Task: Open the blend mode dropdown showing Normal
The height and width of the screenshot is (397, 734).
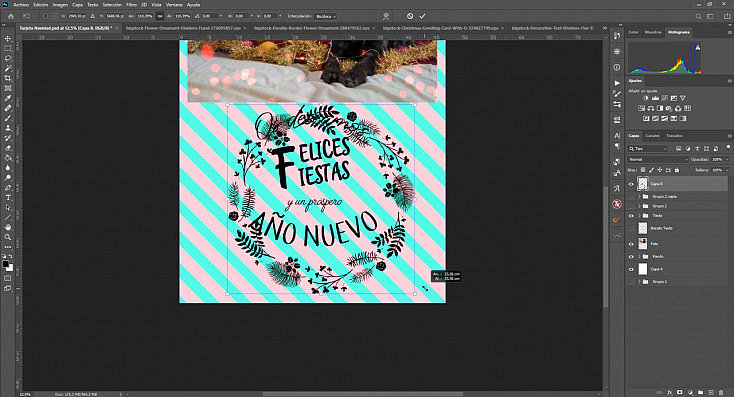Action: [x=658, y=160]
